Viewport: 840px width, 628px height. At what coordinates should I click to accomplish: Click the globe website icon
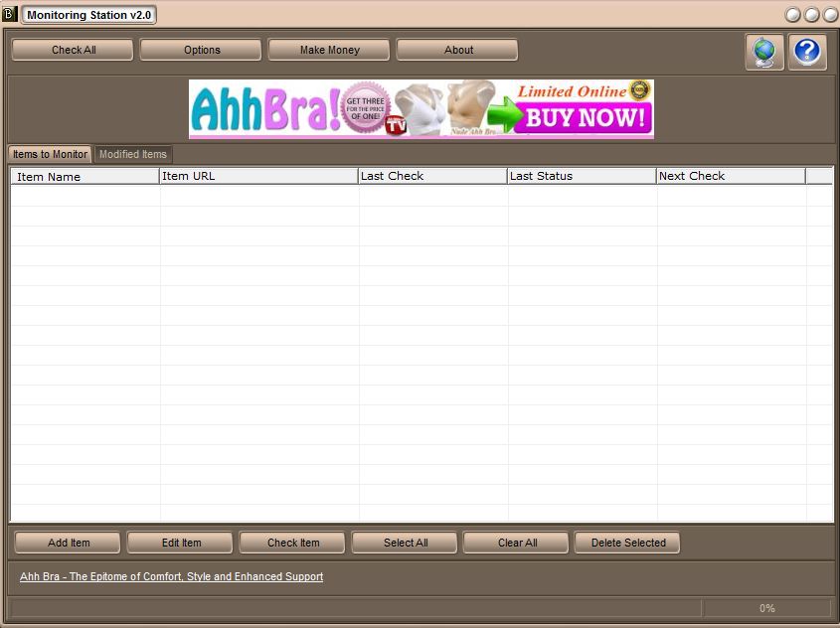tap(764, 52)
